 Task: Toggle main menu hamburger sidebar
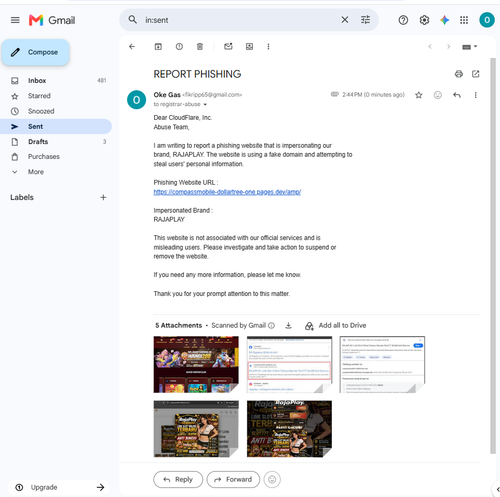(15, 20)
